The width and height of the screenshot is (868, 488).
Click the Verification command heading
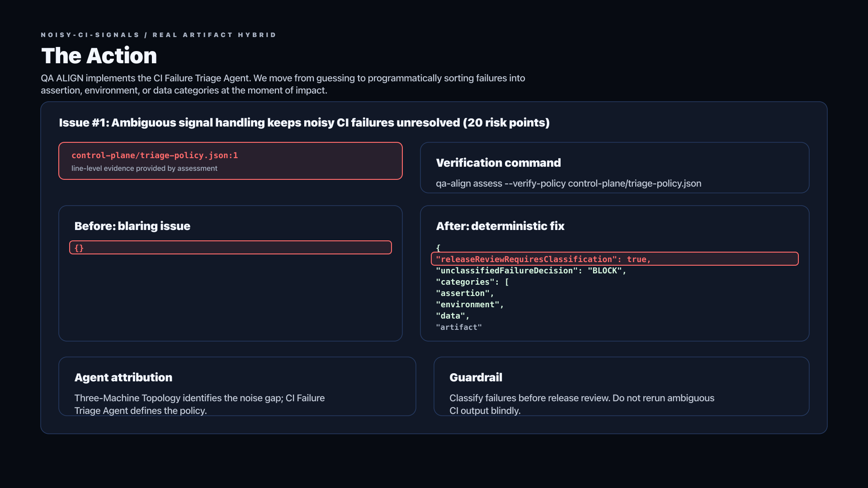tap(498, 163)
